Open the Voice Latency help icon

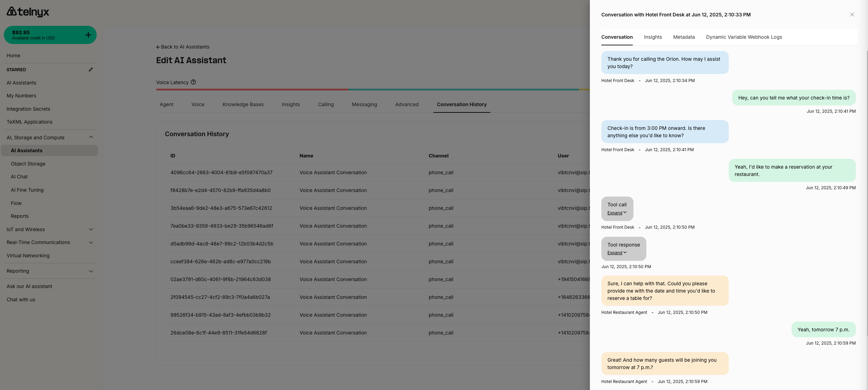point(193,82)
